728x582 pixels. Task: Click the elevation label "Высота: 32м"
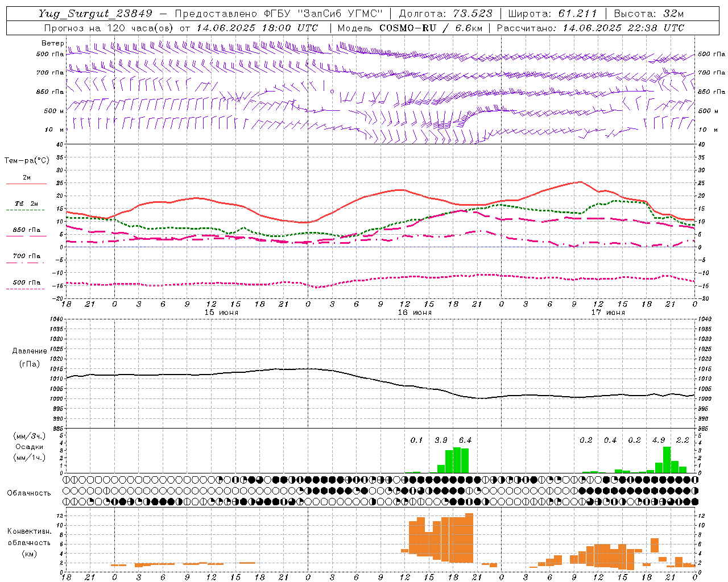[649, 14]
